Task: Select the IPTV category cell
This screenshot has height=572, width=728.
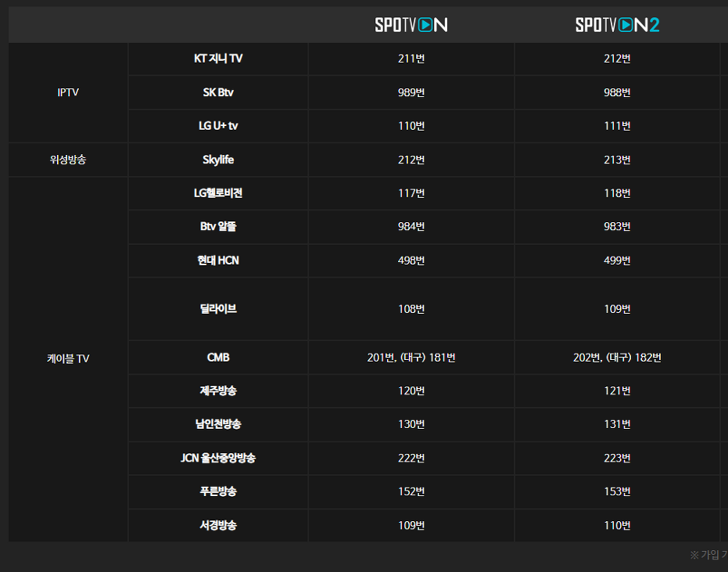Action: coord(68,92)
